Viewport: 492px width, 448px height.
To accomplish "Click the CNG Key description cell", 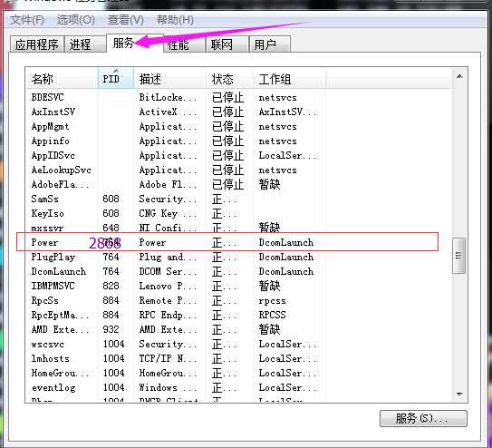I will [x=168, y=213].
